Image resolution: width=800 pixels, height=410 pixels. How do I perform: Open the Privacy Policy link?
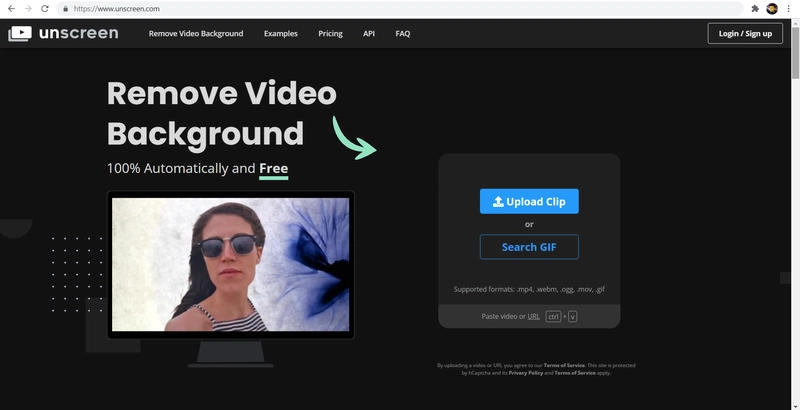(x=525, y=373)
